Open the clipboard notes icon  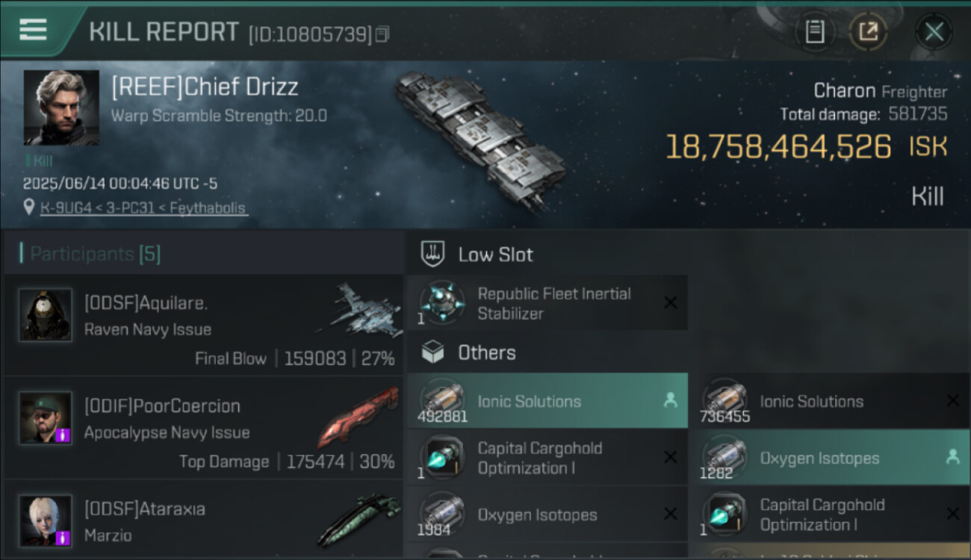coord(815,31)
